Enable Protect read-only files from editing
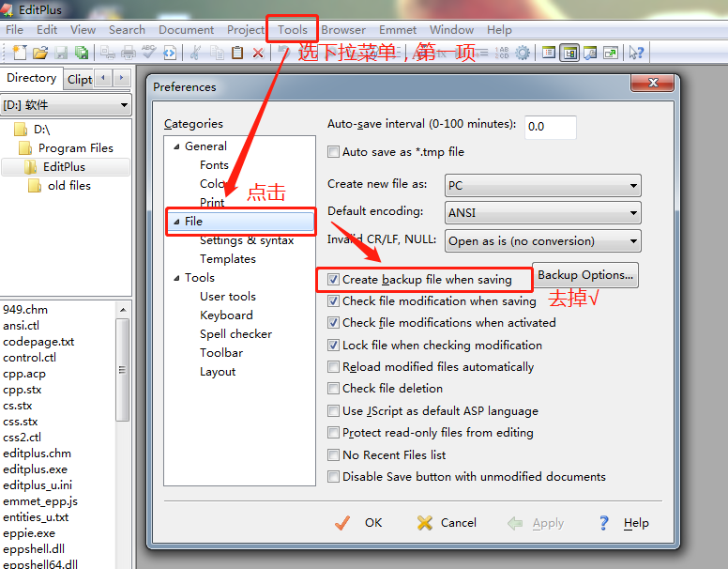Screen dimensions: 728x569 pyautogui.click(x=333, y=433)
